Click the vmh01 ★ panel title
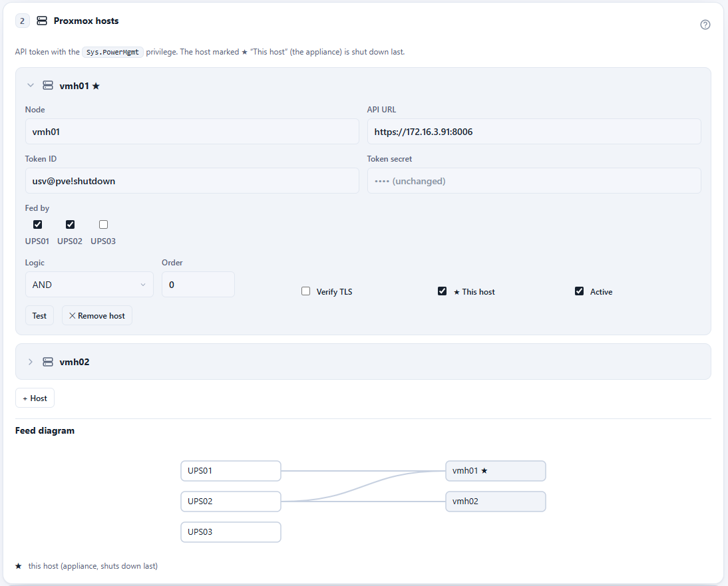 click(x=79, y=86)
